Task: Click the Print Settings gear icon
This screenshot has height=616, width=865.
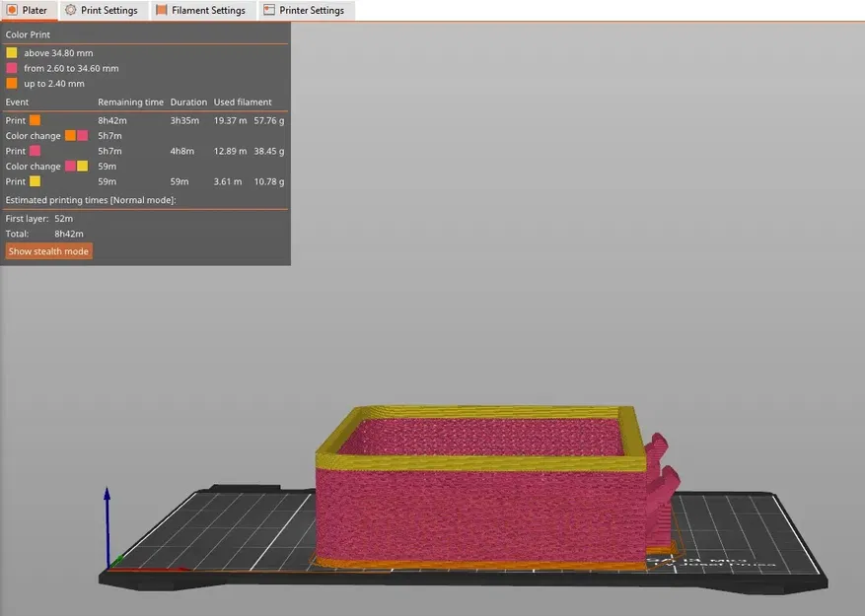Action: click(x=69, y=10)
